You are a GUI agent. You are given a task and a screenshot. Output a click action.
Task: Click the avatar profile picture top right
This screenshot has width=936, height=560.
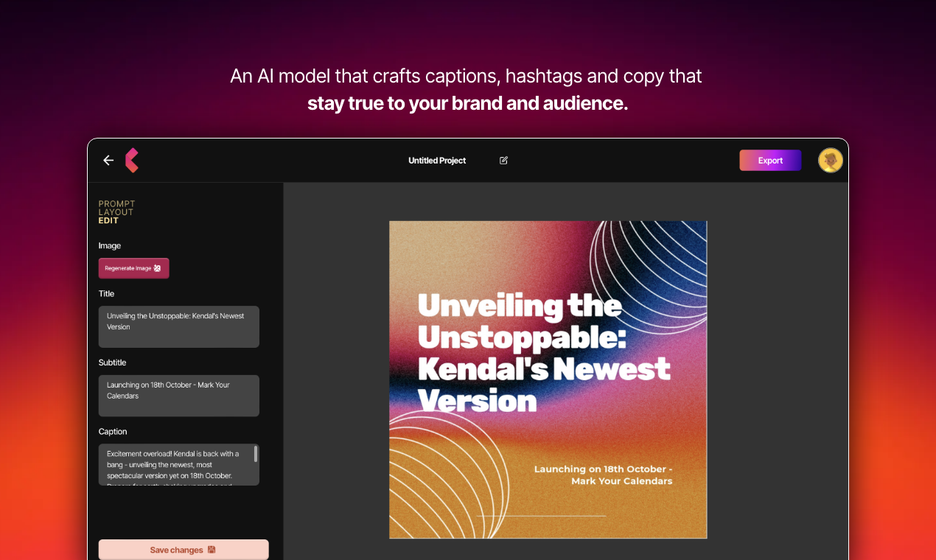830,160
